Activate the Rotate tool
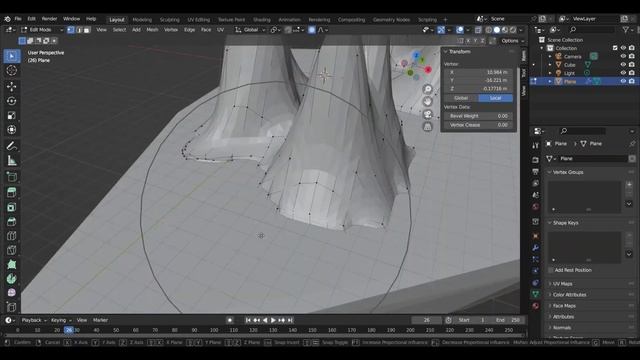640x360 pixels. coord(12,101)
